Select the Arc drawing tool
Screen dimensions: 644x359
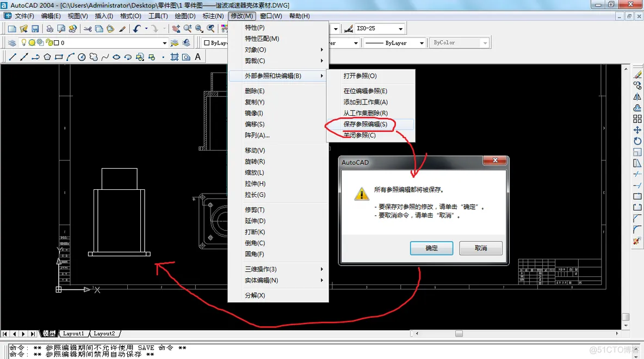coord(70,57)
